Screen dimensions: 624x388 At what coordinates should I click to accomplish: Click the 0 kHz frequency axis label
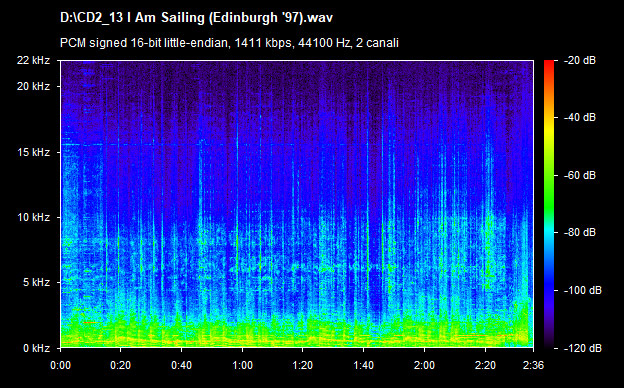pos(36,348)
